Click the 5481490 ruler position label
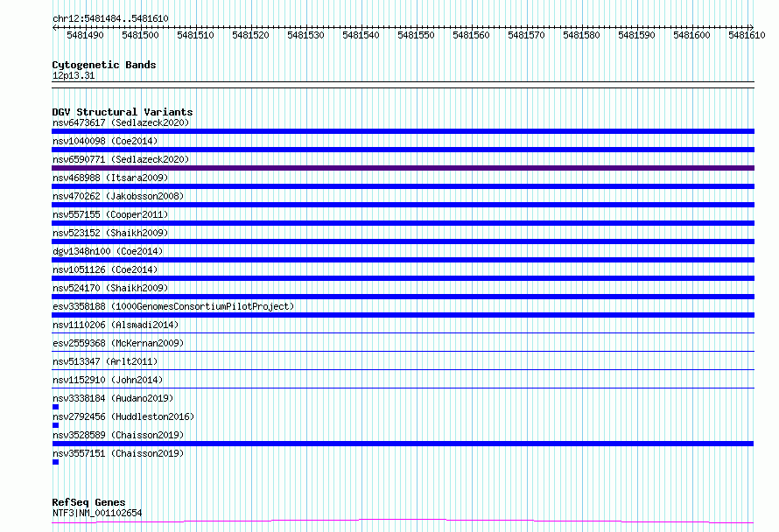Image resolution: width=779 pixels, height=532 pixels. point(85,35)
